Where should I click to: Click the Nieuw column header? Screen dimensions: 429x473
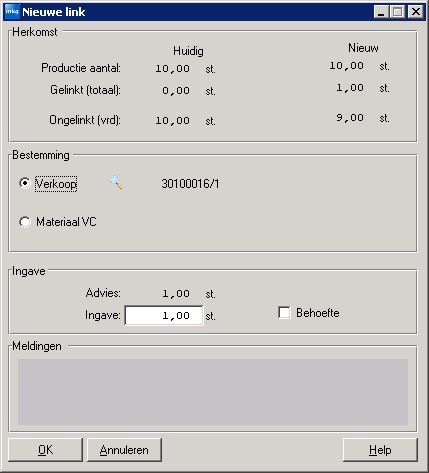coord(363,48)
